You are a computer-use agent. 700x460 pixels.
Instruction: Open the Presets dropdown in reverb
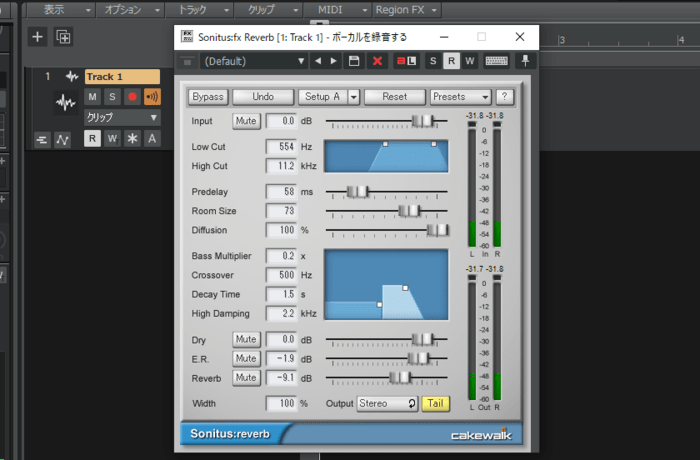tap(460, 97)
